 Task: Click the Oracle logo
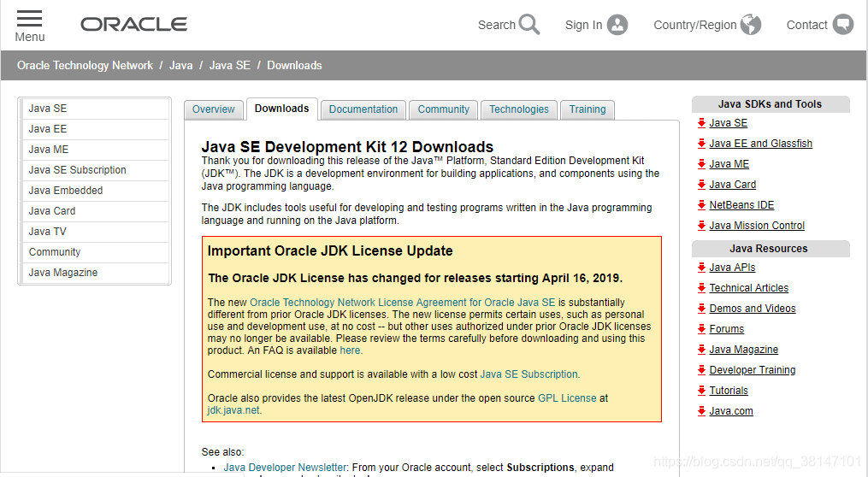(134, 24)
